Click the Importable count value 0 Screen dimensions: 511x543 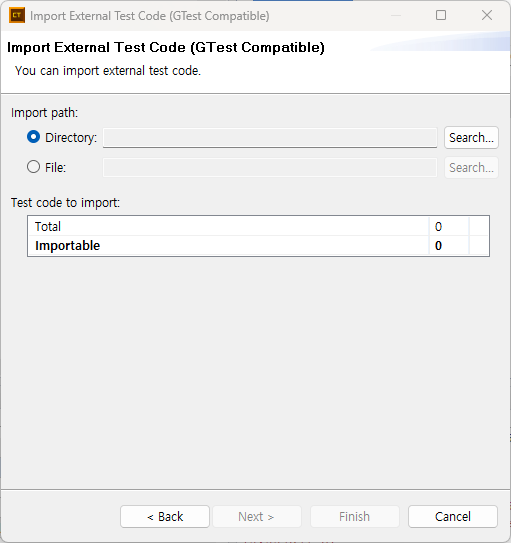pyautogui.click(x=438, y=246)
